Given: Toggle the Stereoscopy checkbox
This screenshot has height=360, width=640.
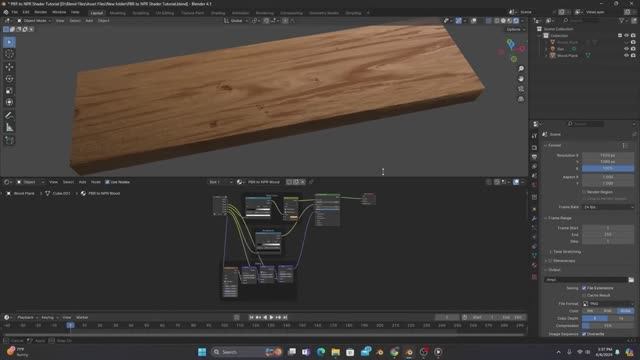Looking at the screenshot, I should coord(550,261).
